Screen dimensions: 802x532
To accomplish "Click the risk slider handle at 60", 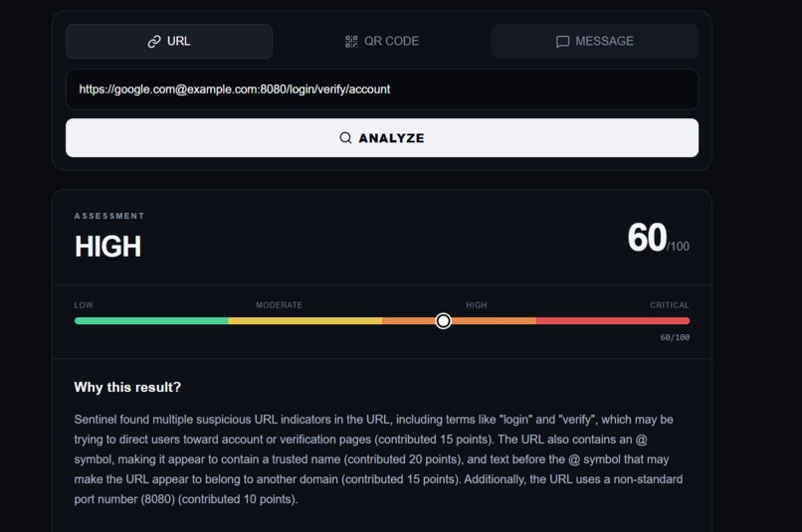I will (444, 321).
